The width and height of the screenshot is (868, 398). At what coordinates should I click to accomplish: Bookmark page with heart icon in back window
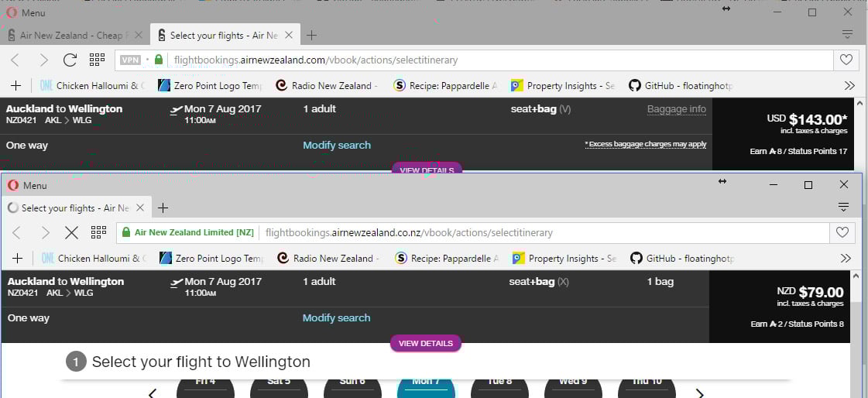click(x=846, y=60)
